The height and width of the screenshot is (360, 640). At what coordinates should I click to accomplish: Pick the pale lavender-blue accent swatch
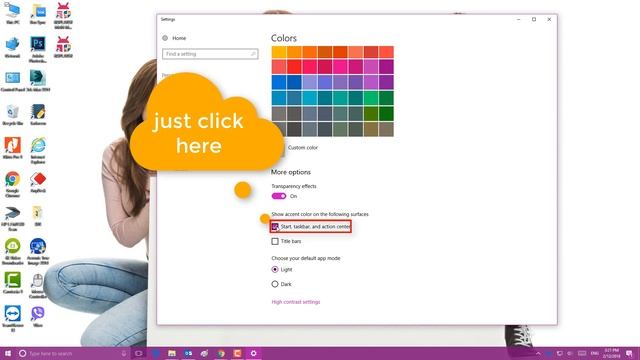(x=310, y=82)
